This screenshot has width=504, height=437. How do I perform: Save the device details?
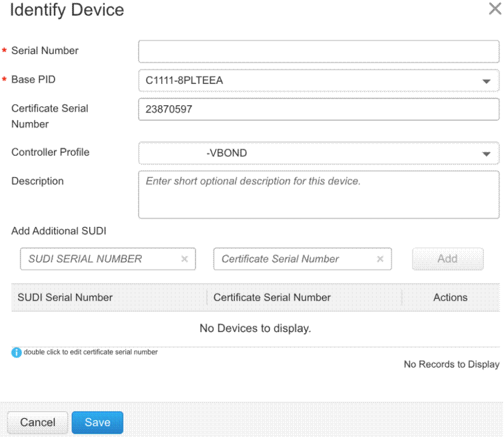coord(98,422)
